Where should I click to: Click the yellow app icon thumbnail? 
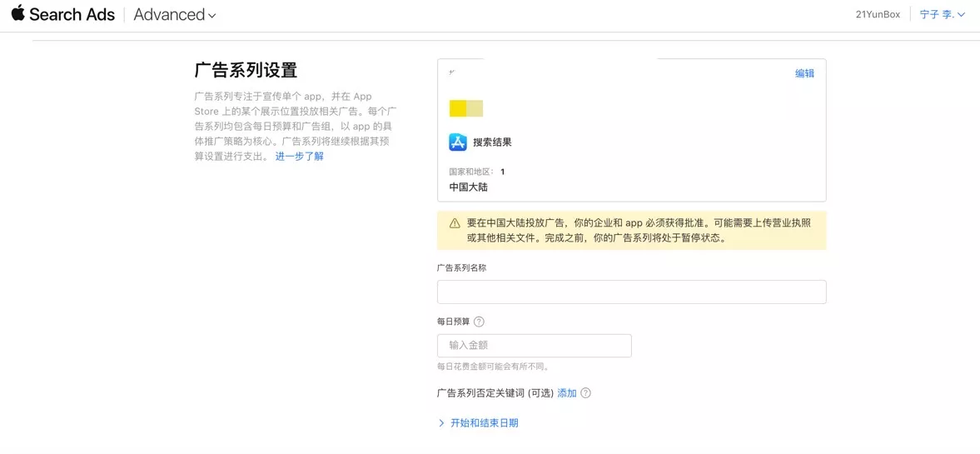(466, 108)
